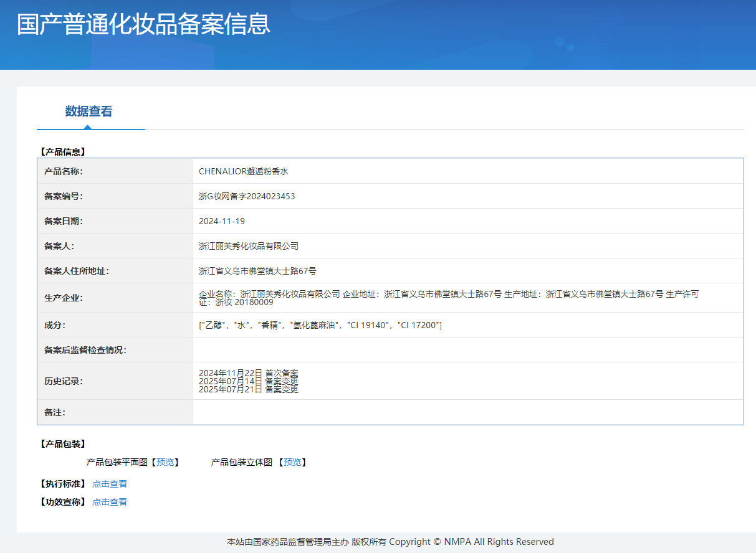Click the 【功效宣称】 heading
This screenshot has width=756, height=553.
tap(62, 502)
